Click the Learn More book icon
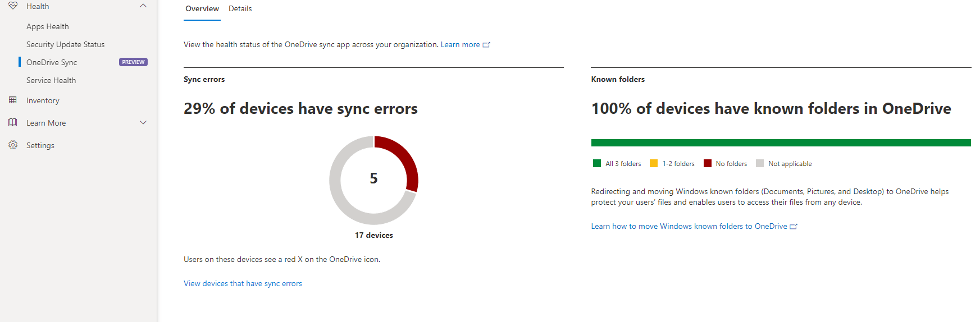Screen dimensions: 980x322 (x=13, y=122)
